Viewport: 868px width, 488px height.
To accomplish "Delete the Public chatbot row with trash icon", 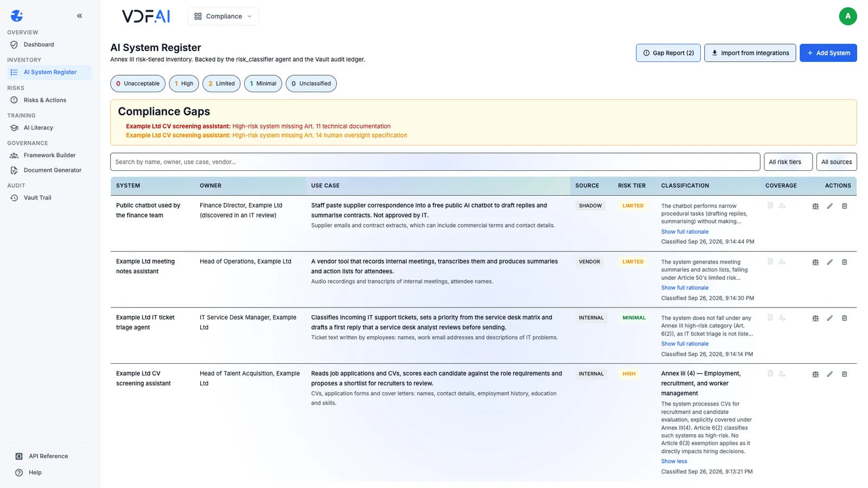I will pyautogui.click(x=844, y=206).
